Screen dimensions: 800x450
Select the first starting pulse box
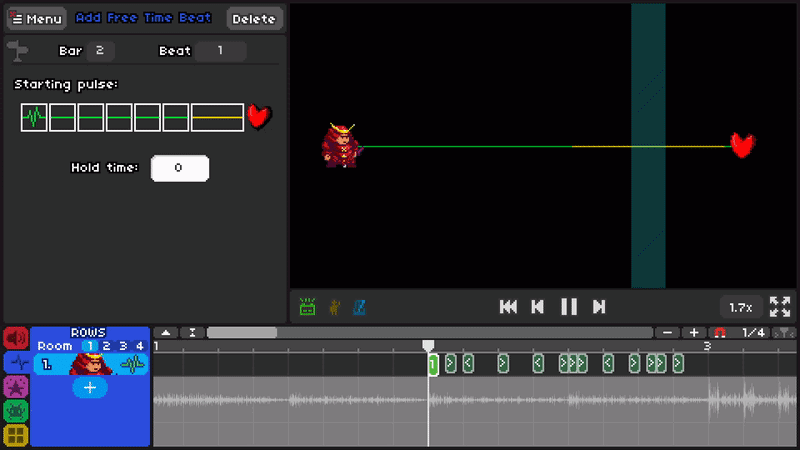(x=35, y=118)
